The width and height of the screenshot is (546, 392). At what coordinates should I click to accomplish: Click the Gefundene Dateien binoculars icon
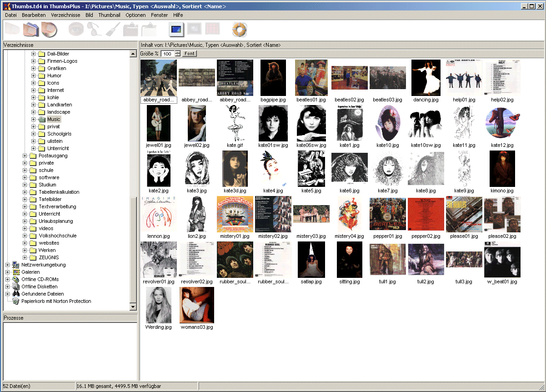16,294
